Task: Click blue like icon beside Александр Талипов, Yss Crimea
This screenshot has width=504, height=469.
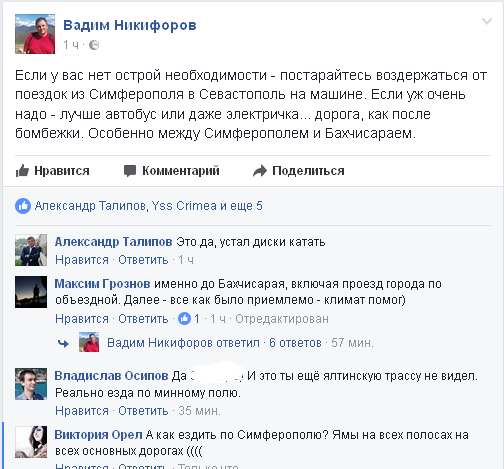Action: coord(23,206)
